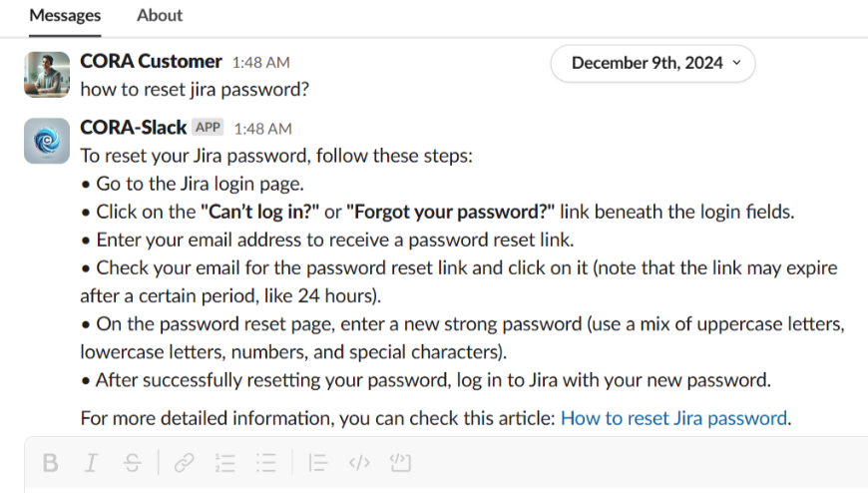Open the CORA-Slack app avatar
This screenshot has height=493, width=868.
[47, 141]
